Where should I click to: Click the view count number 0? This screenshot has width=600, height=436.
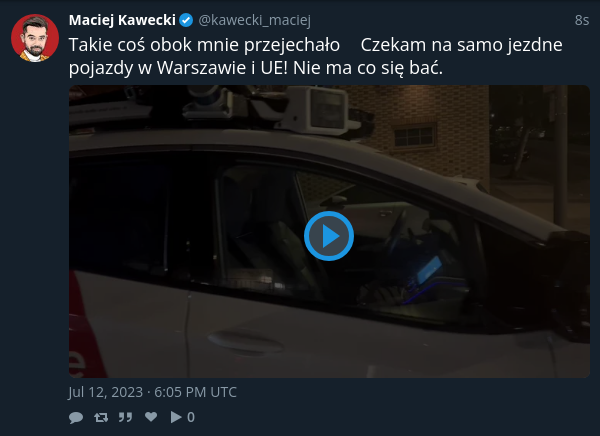(191, 417)
